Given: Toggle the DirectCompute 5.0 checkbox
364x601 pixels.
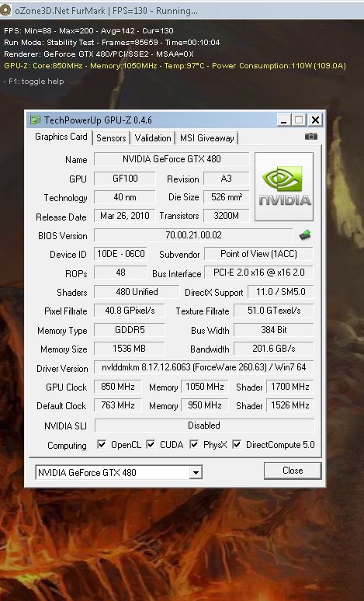Looking at the screenshot, I should click(237, 445).
